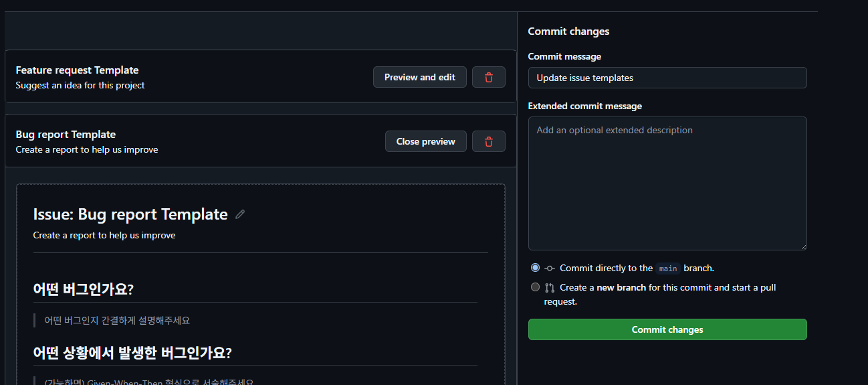Grab the resize handle of the extended description box
The height and width of the screenshot is (385, 868).
click(803, 246)
